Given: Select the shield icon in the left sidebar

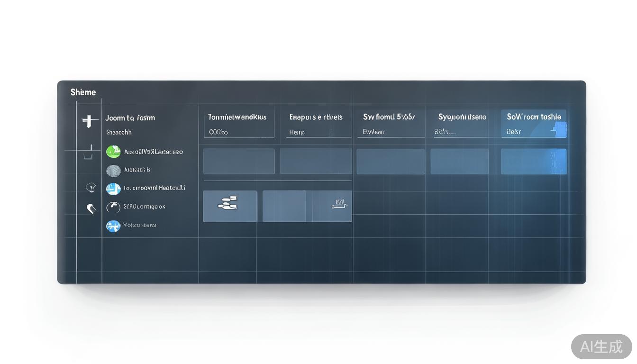Looking at the screenshot, I should 91,188.
